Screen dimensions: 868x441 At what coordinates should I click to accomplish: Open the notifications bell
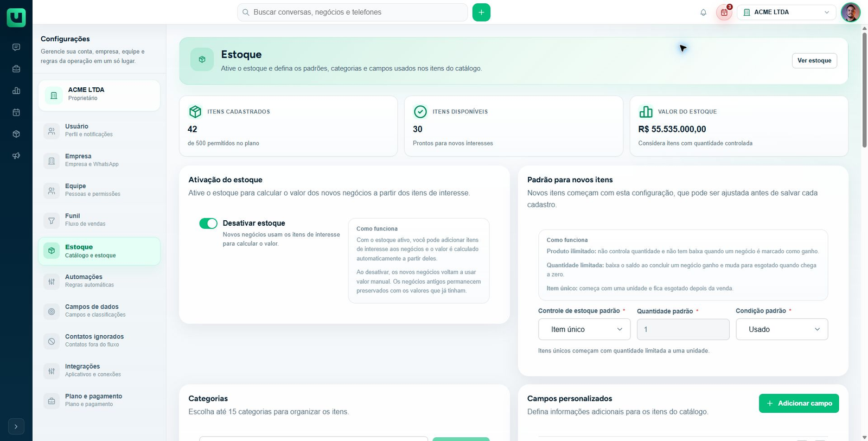point(703,12)
